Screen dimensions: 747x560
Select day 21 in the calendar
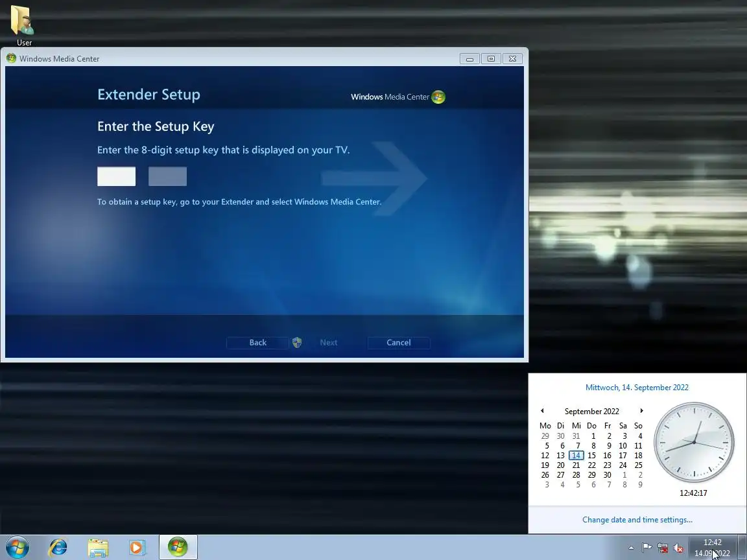click(x=576, y=465)
